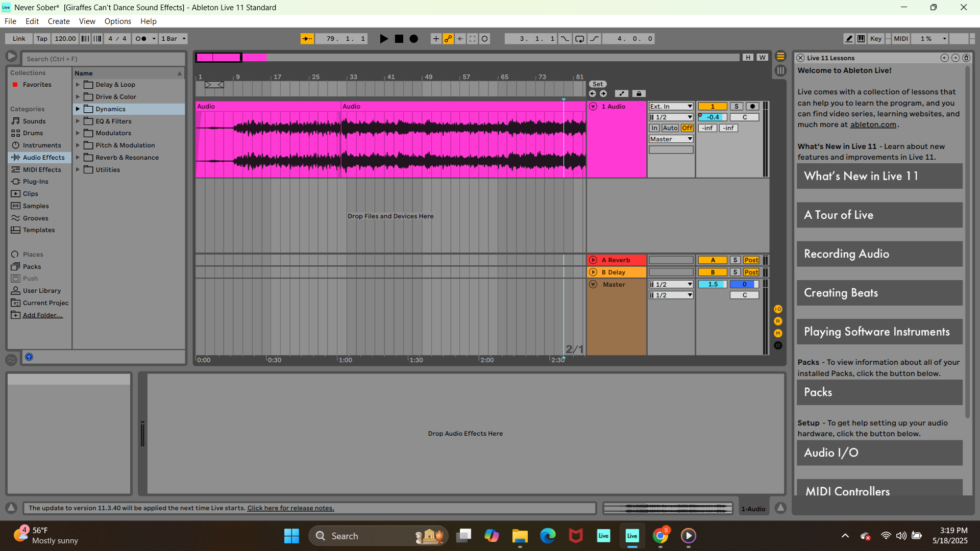Switch to Session View icon
This screenshot has height=551, width=980.
coord(780,71)
